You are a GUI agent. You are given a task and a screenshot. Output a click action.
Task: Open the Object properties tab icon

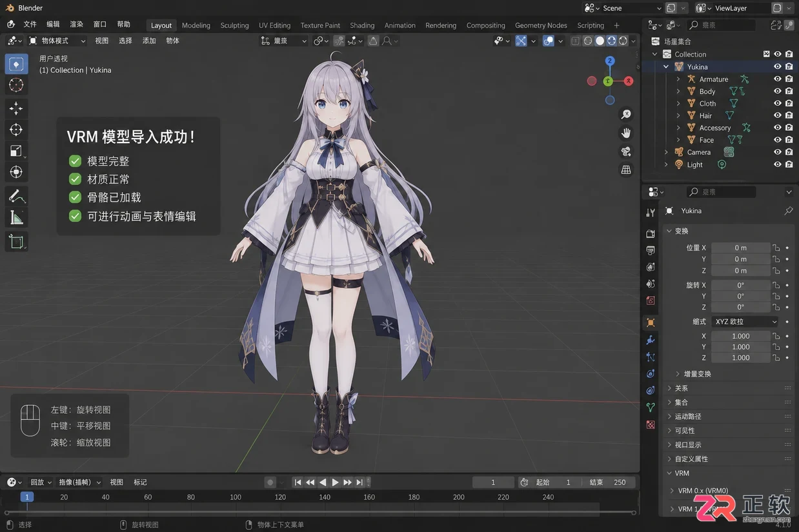tap(651, 322)
